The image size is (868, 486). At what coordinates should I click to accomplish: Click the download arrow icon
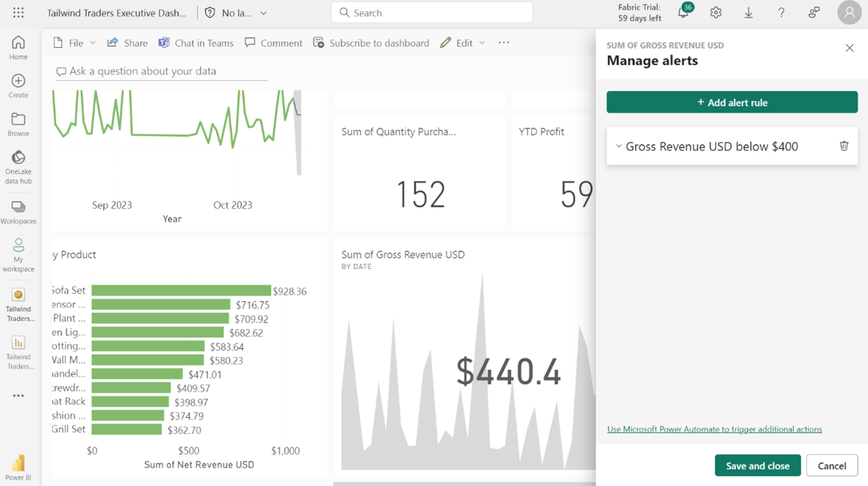pyautogui.click(x=749, y=13)
